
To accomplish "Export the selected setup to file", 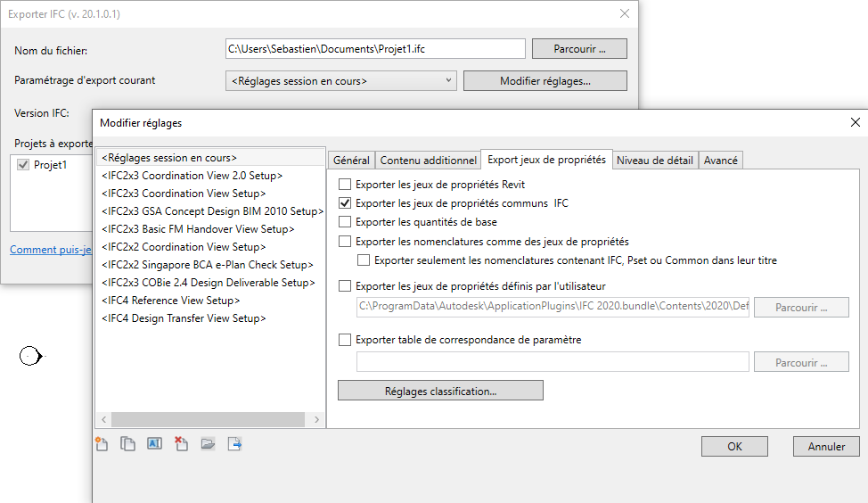I will pos(234,444).
